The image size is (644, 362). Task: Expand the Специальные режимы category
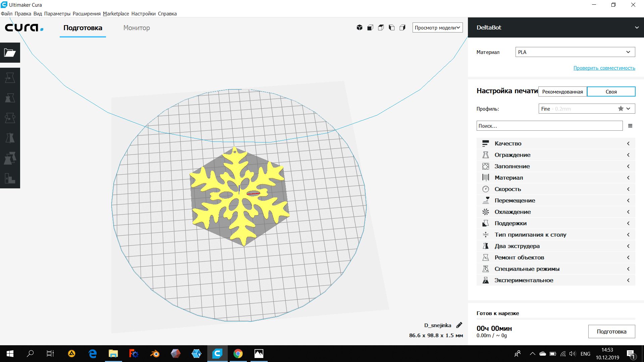(x=556, y=269)
